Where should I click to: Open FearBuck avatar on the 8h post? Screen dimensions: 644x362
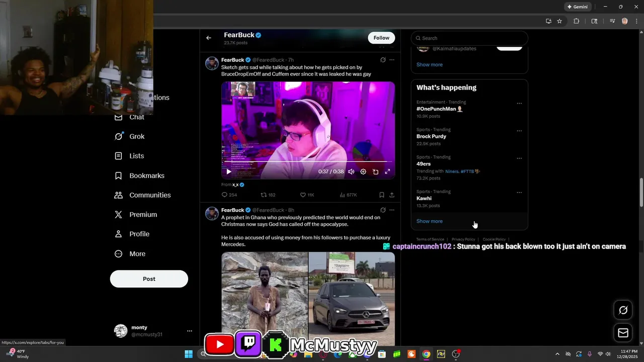tap(212, 213)
